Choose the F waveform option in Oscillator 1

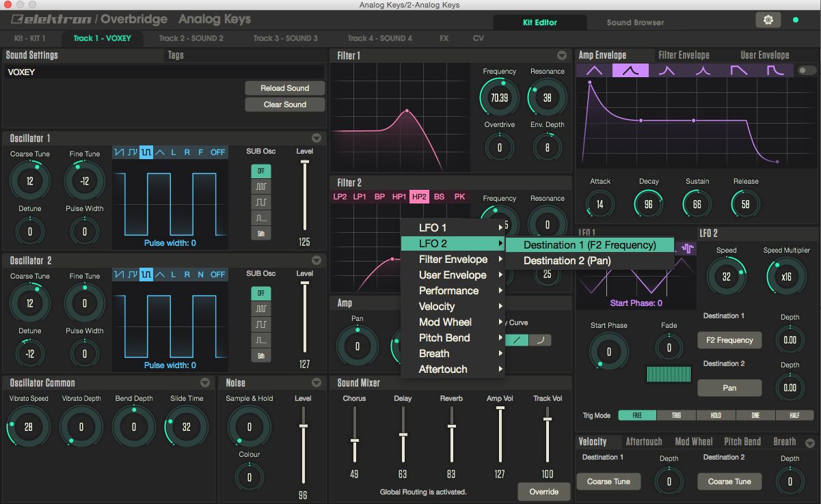pyautogui.click(x=200, y=152)
